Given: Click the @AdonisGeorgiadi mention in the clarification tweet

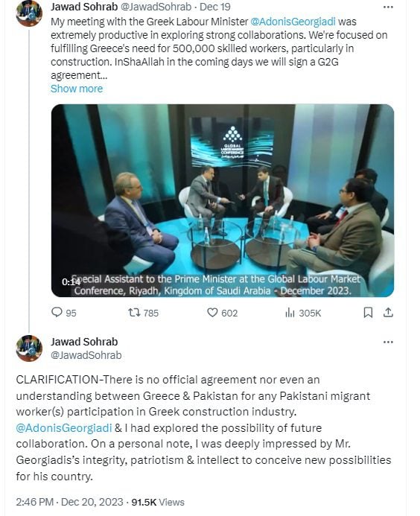Looking at the screenshot, I should point(64,428).
